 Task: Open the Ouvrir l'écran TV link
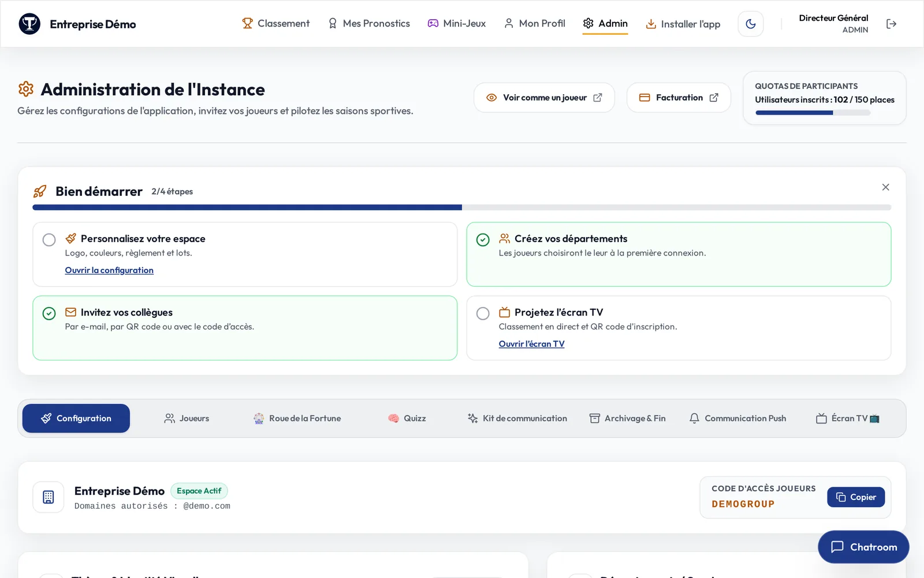click(x=531, y=344)
